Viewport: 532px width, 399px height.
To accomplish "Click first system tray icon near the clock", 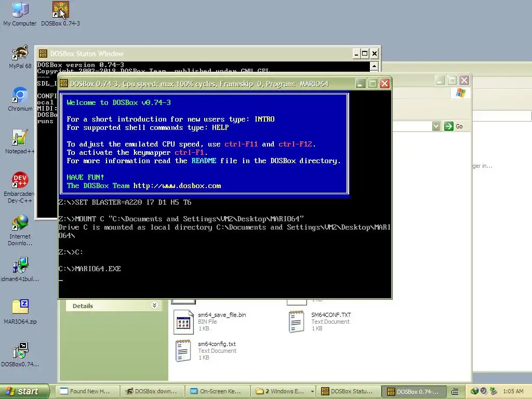I will [x=474, y=391].
